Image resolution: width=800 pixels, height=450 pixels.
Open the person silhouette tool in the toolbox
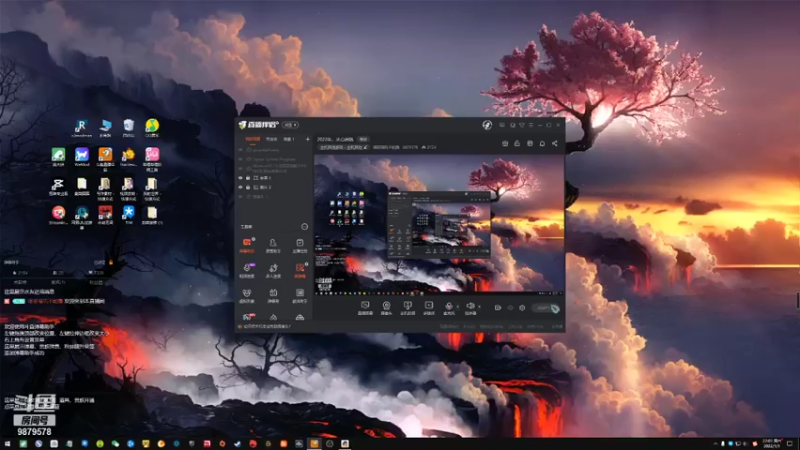click(273, 245)
